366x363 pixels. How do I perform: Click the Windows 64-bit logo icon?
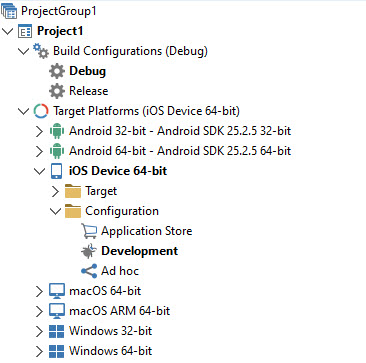(x=57, y=351)
